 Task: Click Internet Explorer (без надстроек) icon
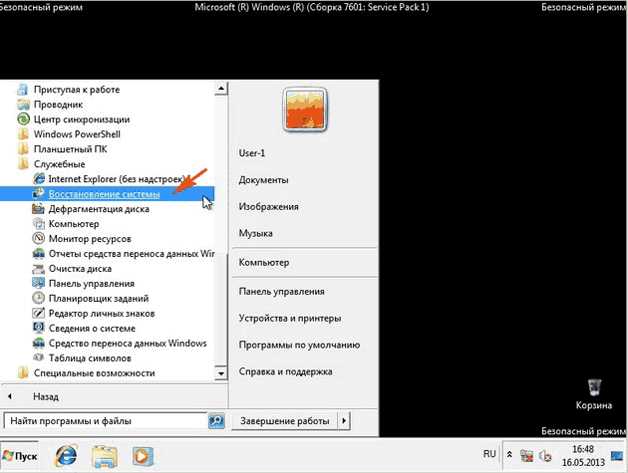(x=38, y=179)
